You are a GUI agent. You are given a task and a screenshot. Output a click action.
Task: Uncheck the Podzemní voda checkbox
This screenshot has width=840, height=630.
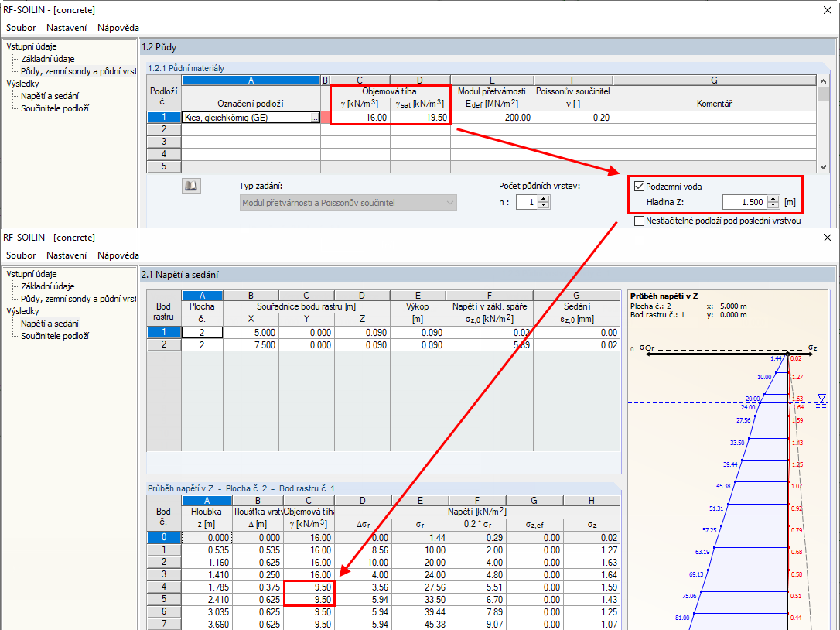(640, 186)
